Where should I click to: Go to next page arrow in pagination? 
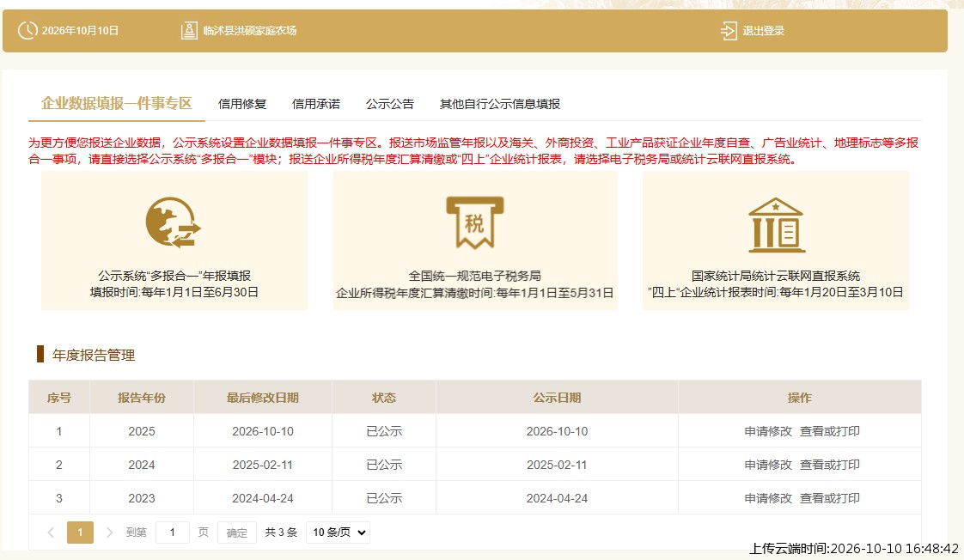109,533
